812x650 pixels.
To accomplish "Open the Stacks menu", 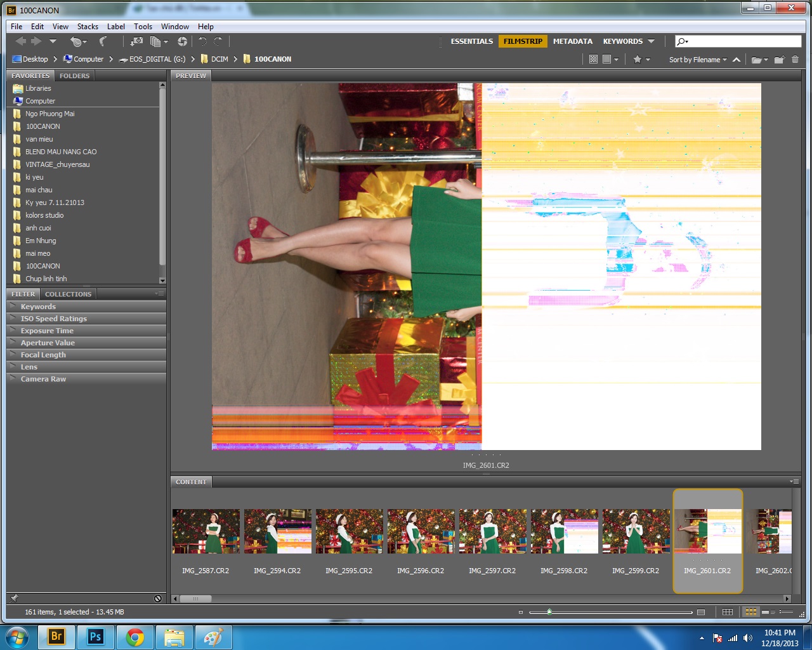I will pos(88,27).
